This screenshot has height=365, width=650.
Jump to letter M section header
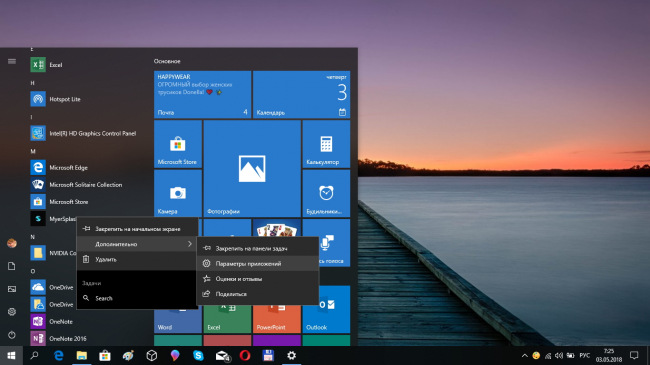[x=33, y=151]
